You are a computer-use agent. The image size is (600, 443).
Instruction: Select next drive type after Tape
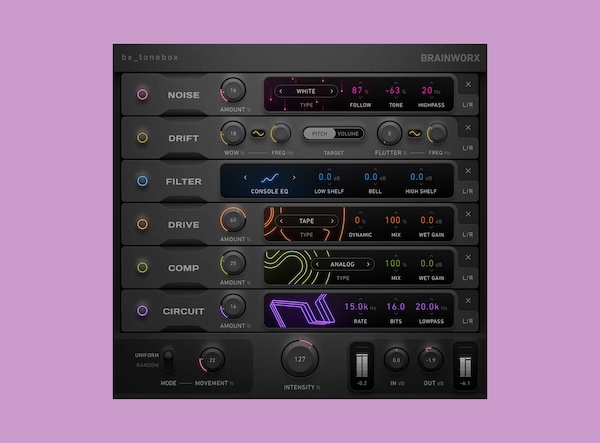coord(332,221)
